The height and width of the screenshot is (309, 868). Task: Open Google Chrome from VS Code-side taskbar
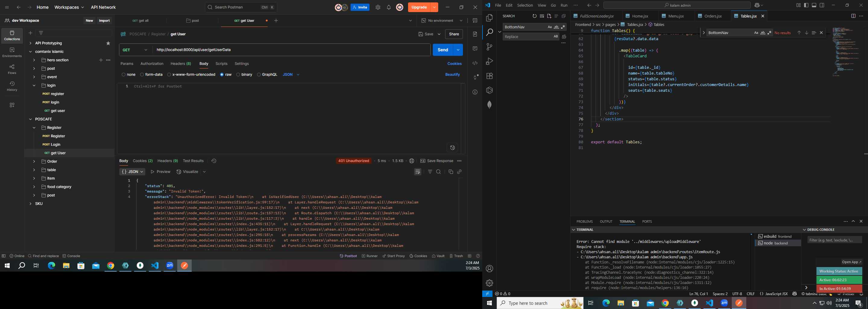click(665, 303)
